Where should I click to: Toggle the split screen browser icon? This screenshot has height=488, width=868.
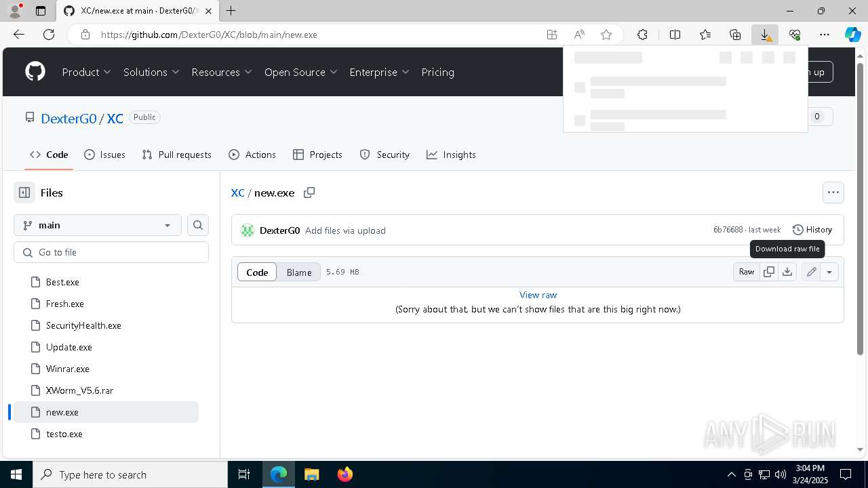[x=675, y=35]
